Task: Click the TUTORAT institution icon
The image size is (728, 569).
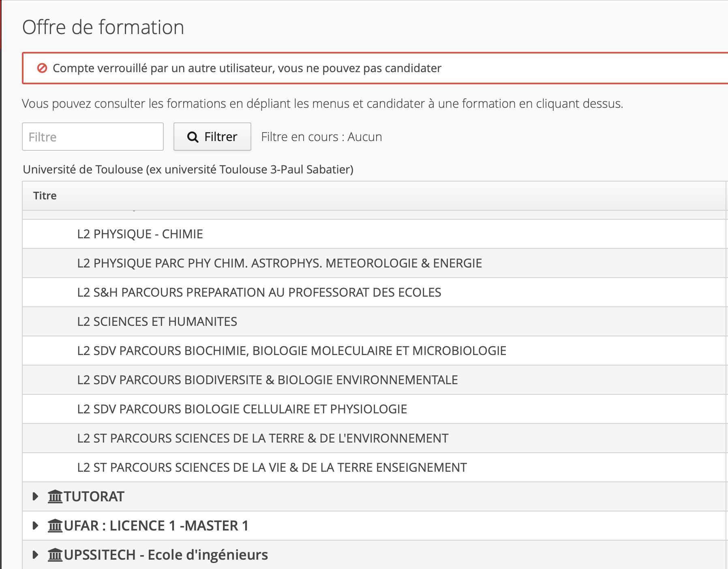Action: click(x=55, y=496)
